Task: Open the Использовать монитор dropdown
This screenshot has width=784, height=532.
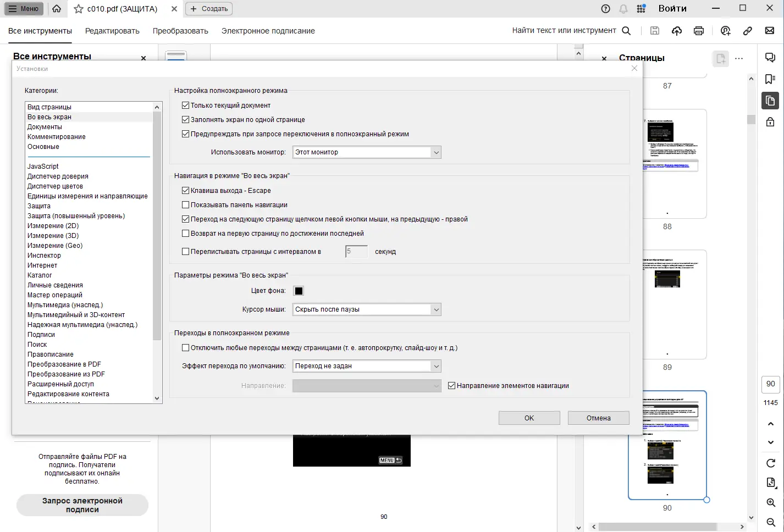Action: (x=437, y=152)
